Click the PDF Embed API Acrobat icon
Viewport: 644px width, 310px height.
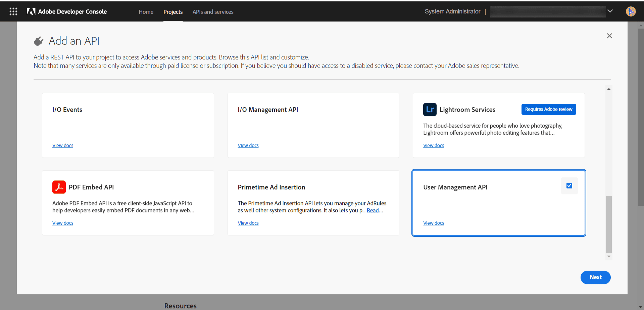click(x=59, y=187)
